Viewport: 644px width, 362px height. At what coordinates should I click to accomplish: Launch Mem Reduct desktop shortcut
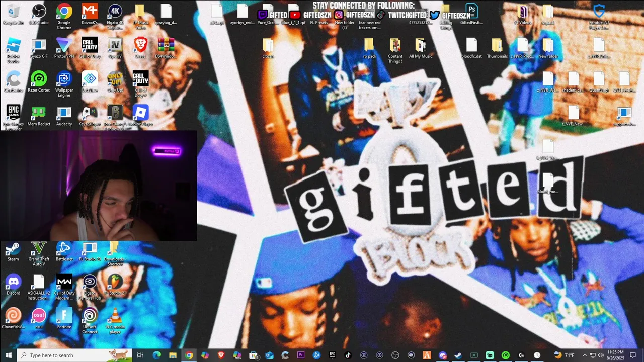39,116
